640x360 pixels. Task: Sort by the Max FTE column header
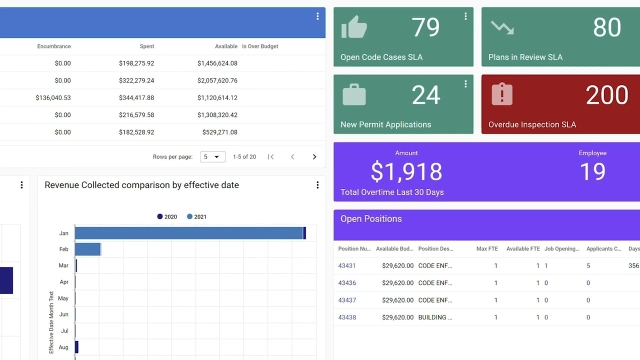tap(487, 249)
